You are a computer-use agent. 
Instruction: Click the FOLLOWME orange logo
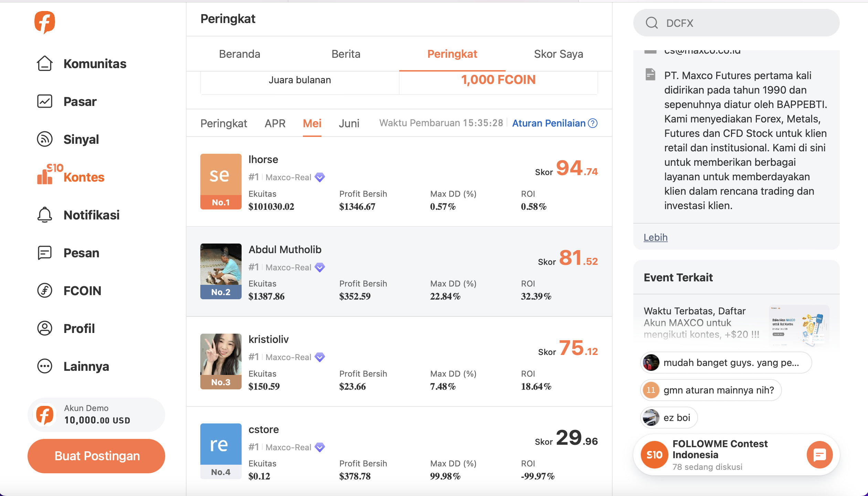pyautogui.click(x=45, y=22)
